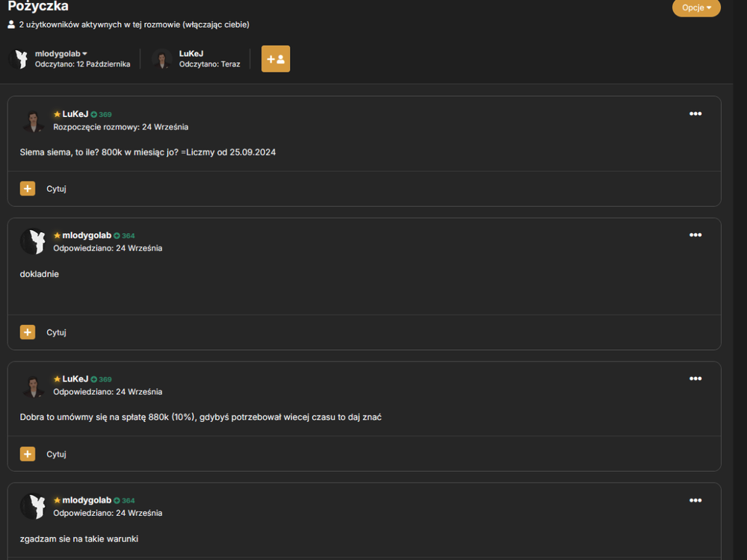Open three-dot menu on the "dokladnie" message

pyautogui.click(x=695, y=234)
